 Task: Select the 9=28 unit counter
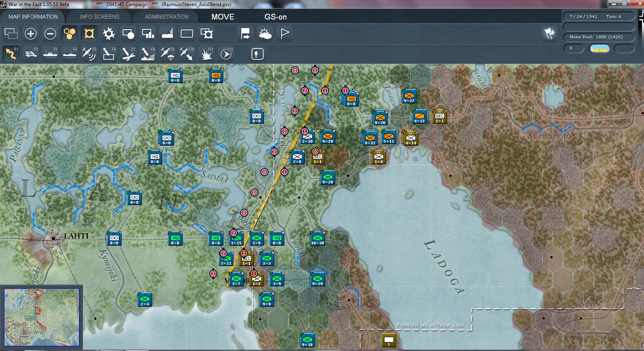[328, 178]
